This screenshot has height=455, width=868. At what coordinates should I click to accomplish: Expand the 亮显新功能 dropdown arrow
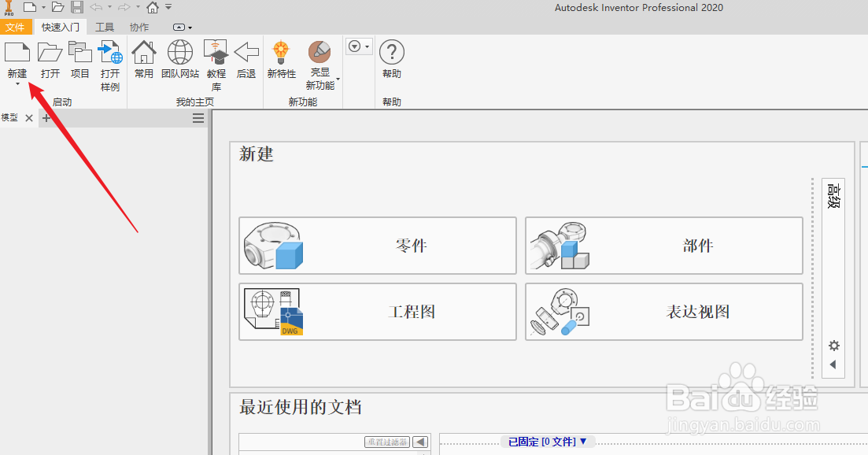coord(338,80)
